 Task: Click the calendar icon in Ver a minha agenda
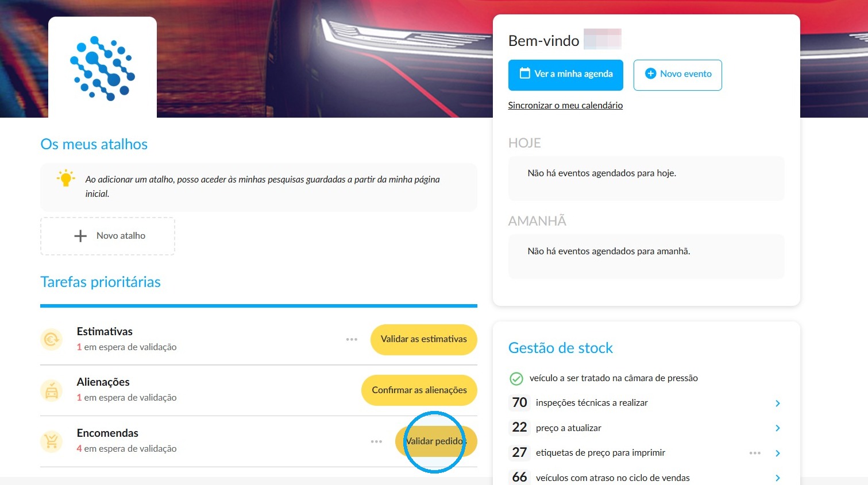524,73
